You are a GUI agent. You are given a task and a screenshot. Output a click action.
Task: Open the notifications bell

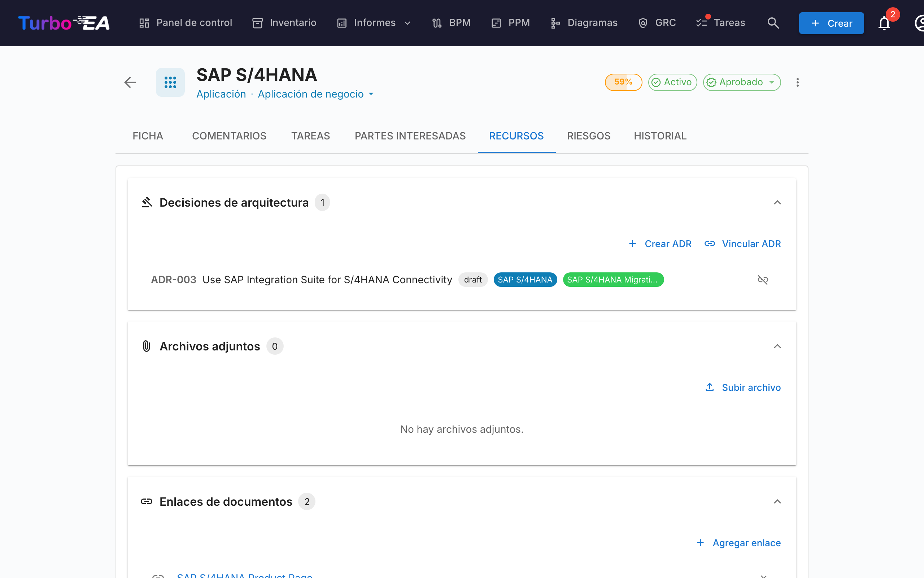884,23
